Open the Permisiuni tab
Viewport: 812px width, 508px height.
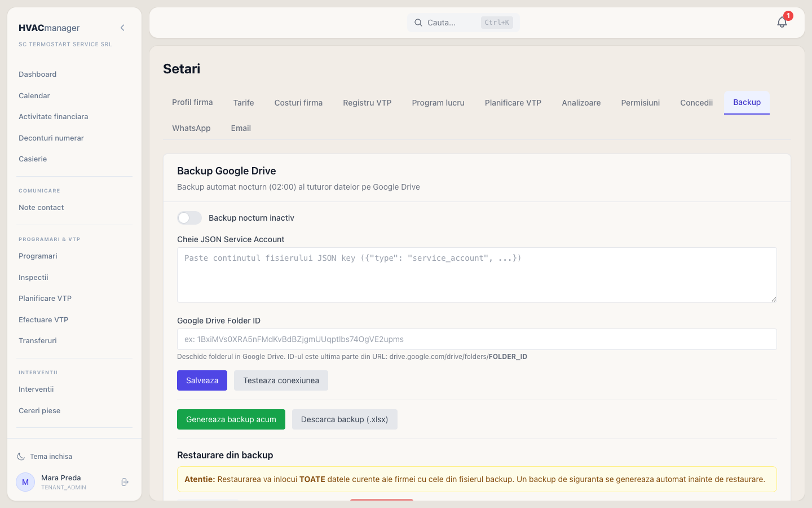point(641,103)
